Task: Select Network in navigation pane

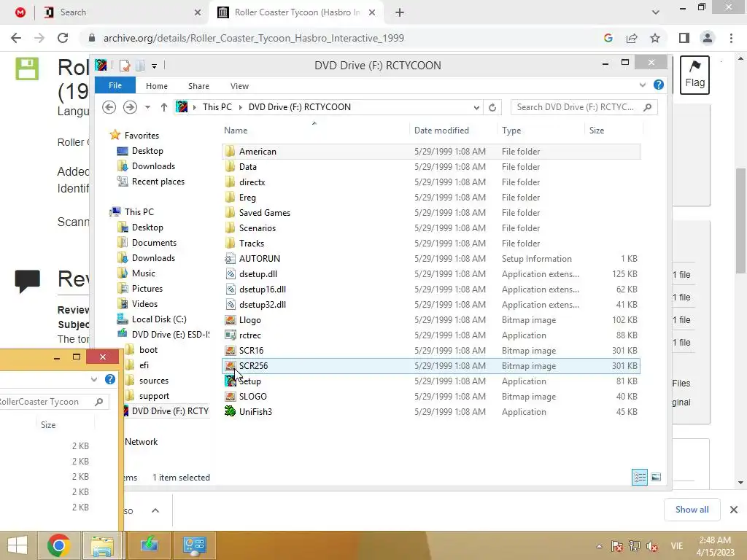Action: (x=141, y=441)
